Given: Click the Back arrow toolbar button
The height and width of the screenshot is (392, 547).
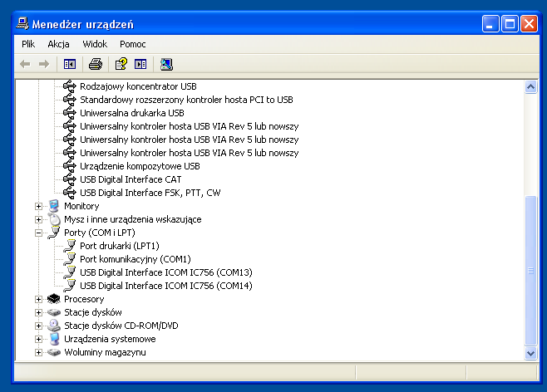Looking at the screenshot, I should 25,64.
